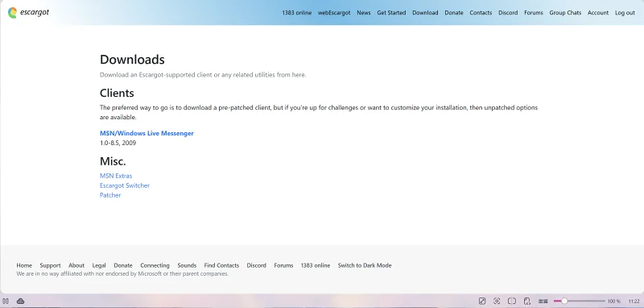This screenshot has width=644, height=308.
Task: Go to News in the top navigation
Action: (x=364, y=13)
